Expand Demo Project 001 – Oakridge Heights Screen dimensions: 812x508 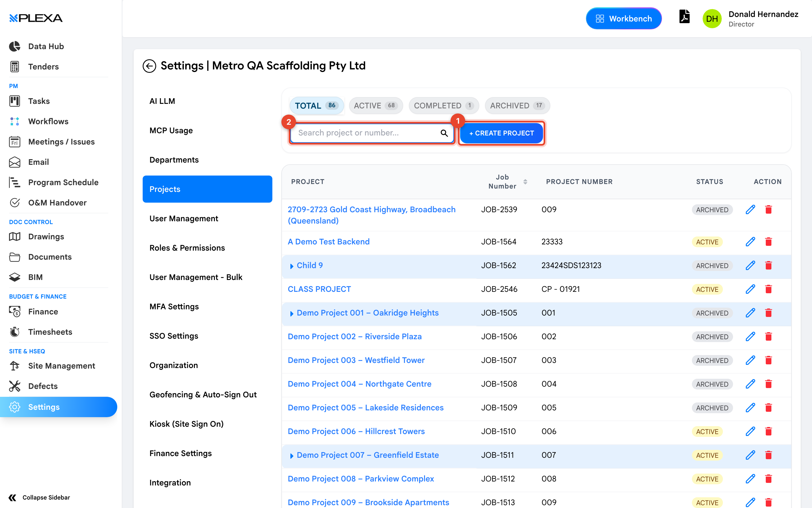point(292,313)
